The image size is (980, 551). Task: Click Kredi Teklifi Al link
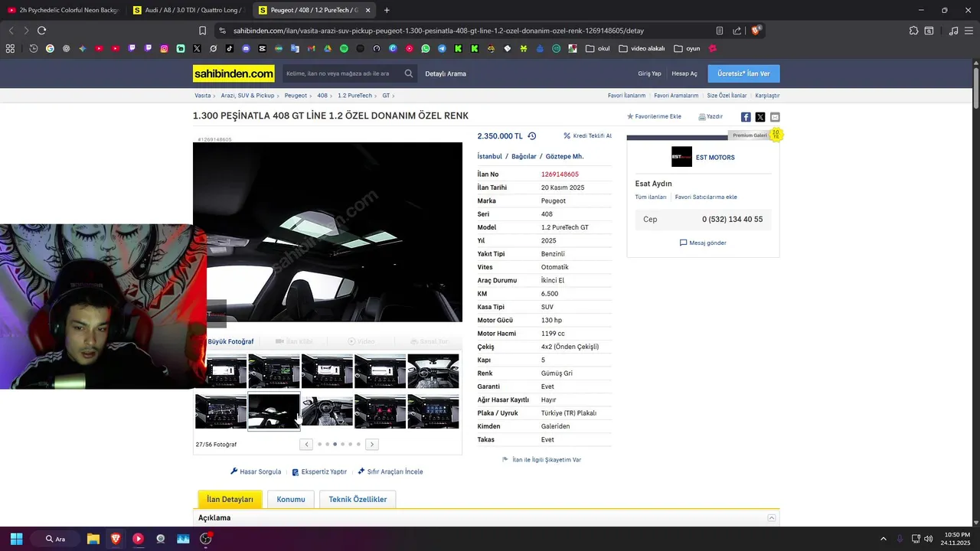pyautogui.click(x=588, y=135)
